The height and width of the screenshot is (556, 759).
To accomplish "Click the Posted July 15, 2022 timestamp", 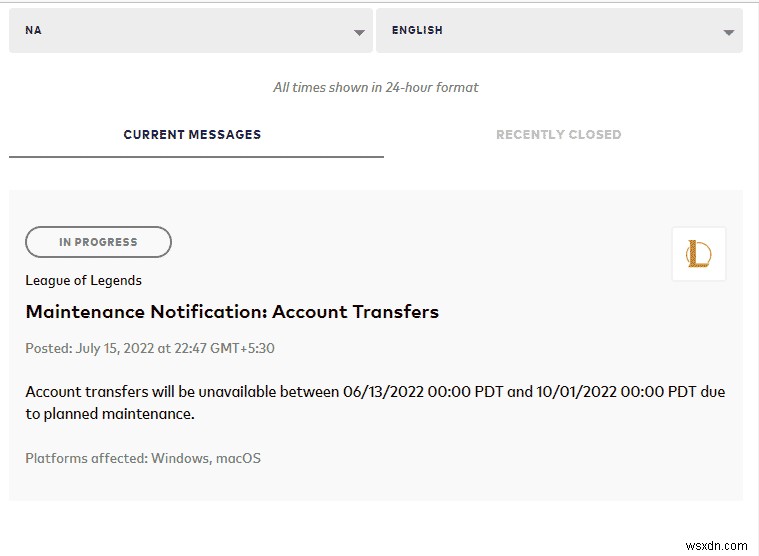I will [150, 349].
